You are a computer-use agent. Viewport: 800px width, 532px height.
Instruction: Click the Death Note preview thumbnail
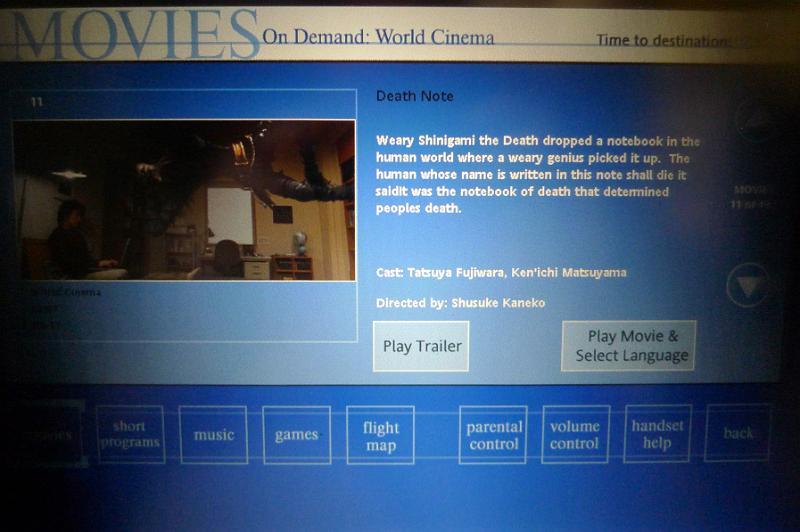(x=184, y=200)
